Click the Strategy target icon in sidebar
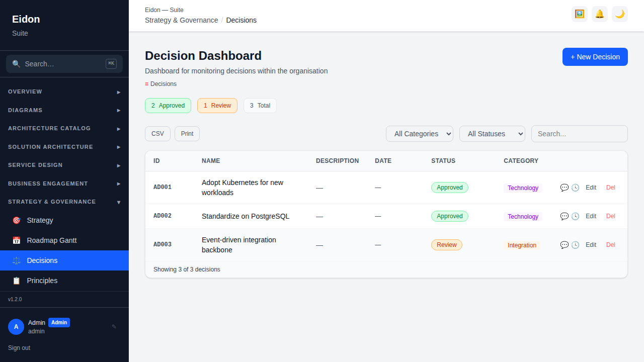The image size is (644, 362). coord(16,220)
